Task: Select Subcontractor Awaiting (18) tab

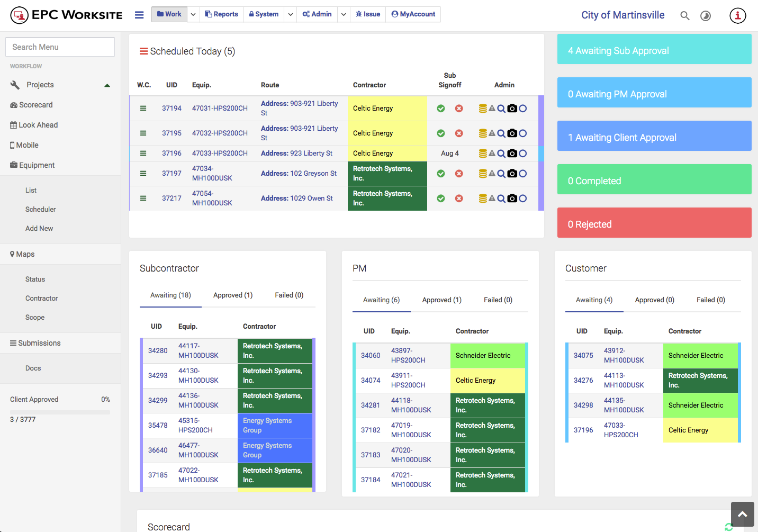Action: (170, 295)
